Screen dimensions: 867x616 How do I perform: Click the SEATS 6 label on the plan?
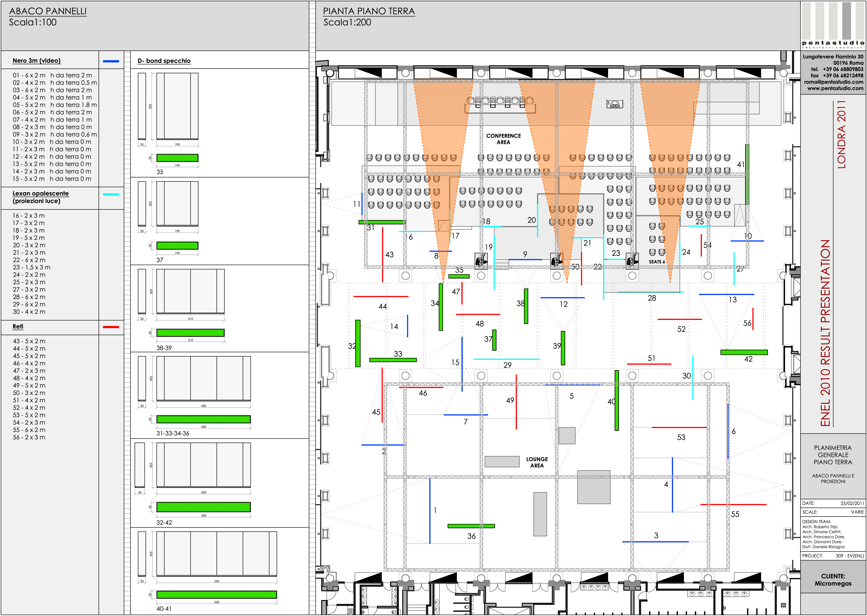tap(657, 262)
